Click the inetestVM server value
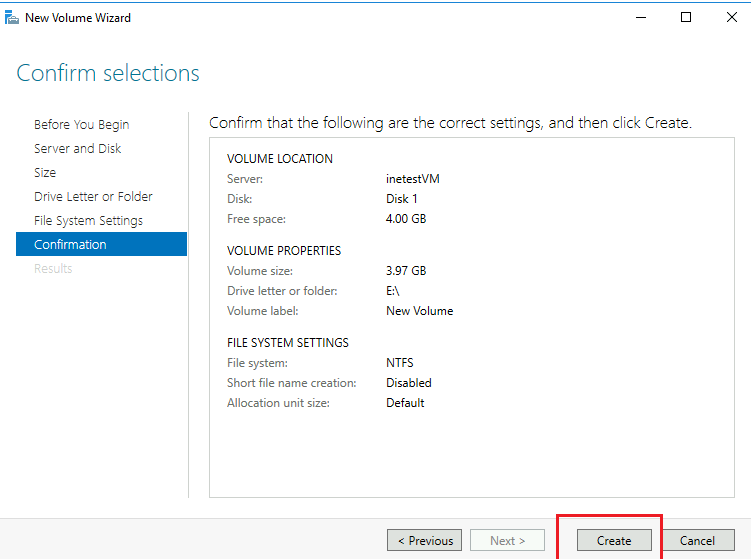The image size is (751, 559). pyautogui.click(x=413, y=179)
